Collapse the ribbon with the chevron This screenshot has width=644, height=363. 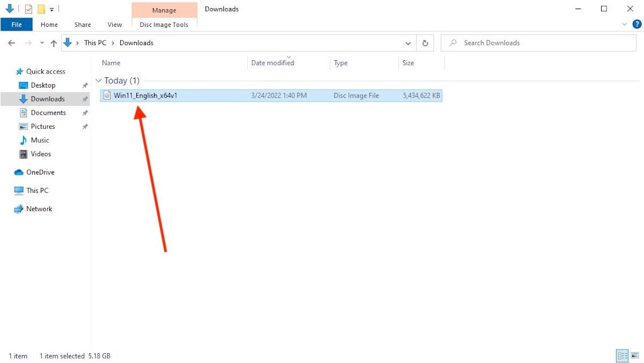coord(625,24)
